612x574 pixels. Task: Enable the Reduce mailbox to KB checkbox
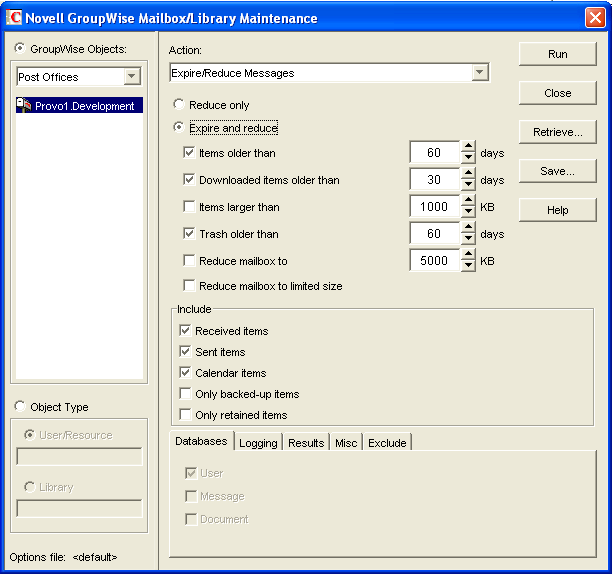pos(189,260)
